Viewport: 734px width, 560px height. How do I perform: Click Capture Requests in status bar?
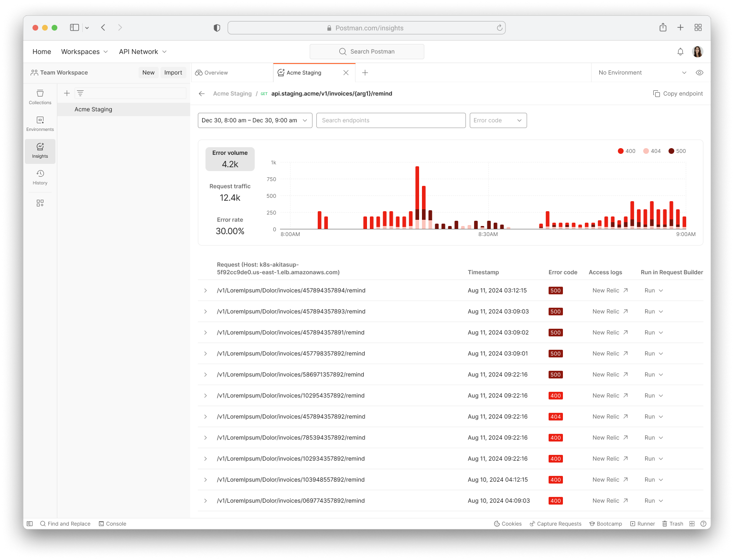tap(555, 524)
